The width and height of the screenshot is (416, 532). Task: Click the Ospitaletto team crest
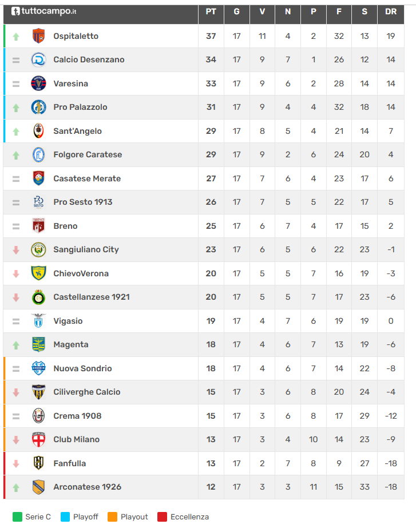click(38, 36)
